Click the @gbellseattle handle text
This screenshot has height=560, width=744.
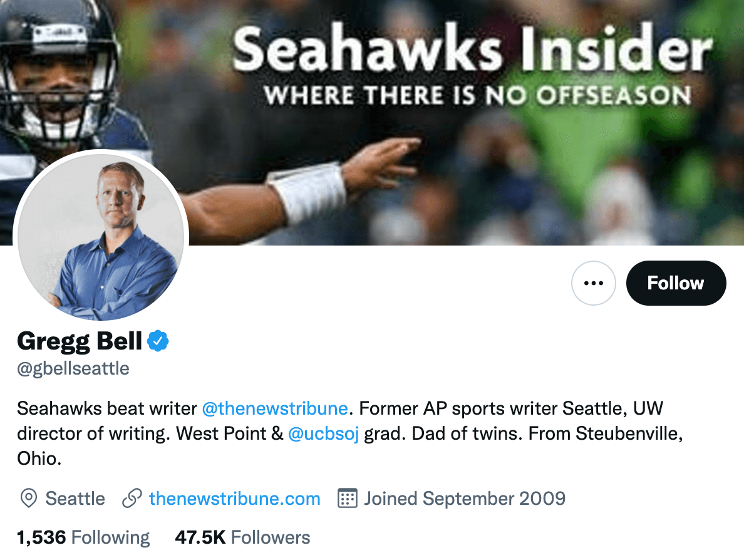pos(72,369)
